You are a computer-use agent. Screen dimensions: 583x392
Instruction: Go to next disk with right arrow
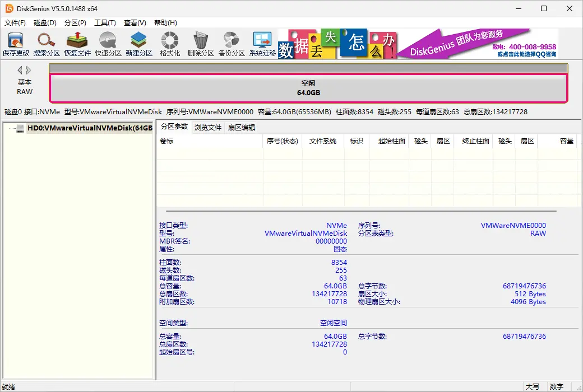28,70
